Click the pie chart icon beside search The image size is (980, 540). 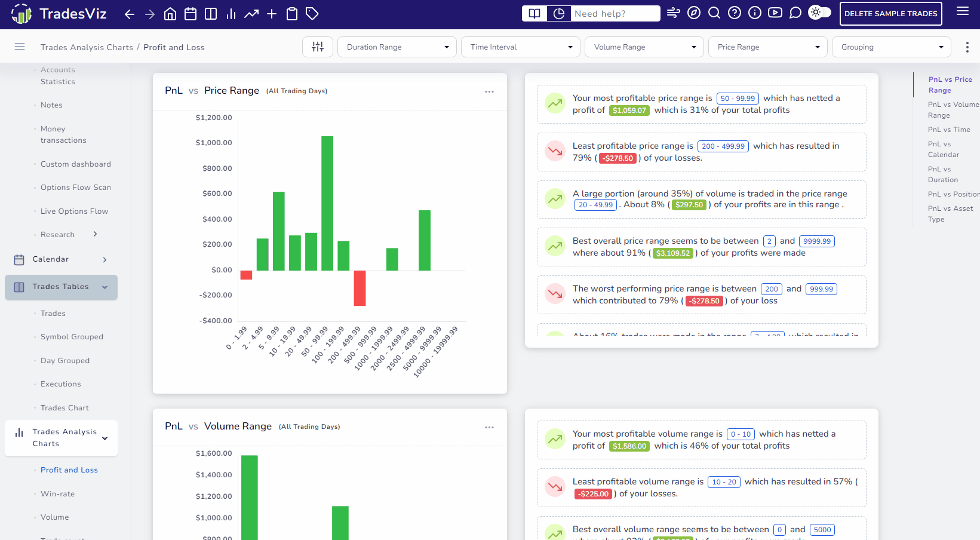click(x=559, y=13)
